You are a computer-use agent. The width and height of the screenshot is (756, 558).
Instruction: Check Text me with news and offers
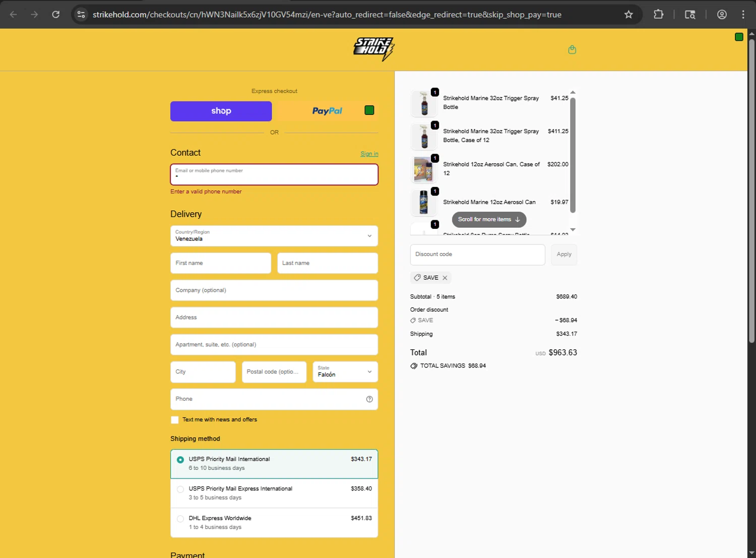tap(175, 420)
